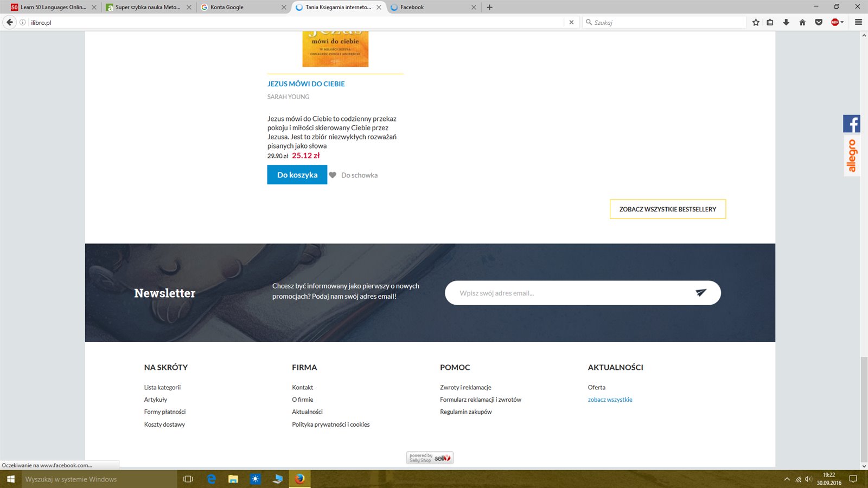Open the Facebook side widget icon
Viewport: 868px width, 488px height.
[x=851, y=124]
